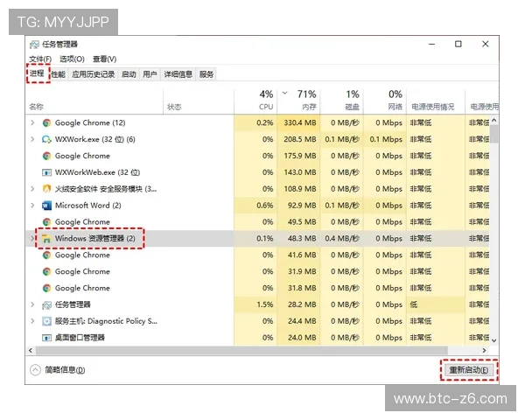The width and height of the screenshot is (525, 420).
Task: Click the Task Manager title bar icon
Action: pos(34,45)
